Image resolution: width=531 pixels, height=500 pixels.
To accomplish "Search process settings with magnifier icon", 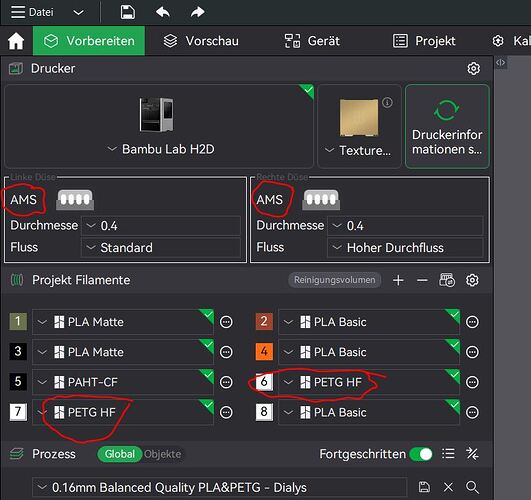I will [x=472, y=487].
